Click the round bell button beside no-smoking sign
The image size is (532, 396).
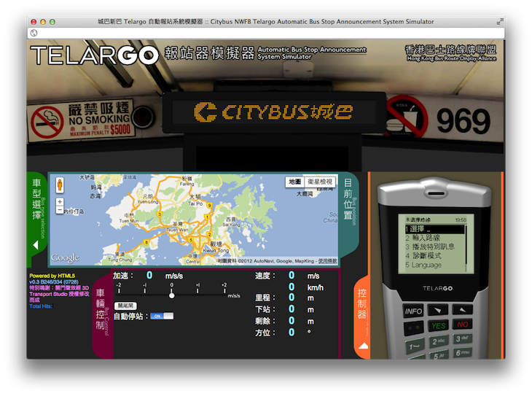143,117
